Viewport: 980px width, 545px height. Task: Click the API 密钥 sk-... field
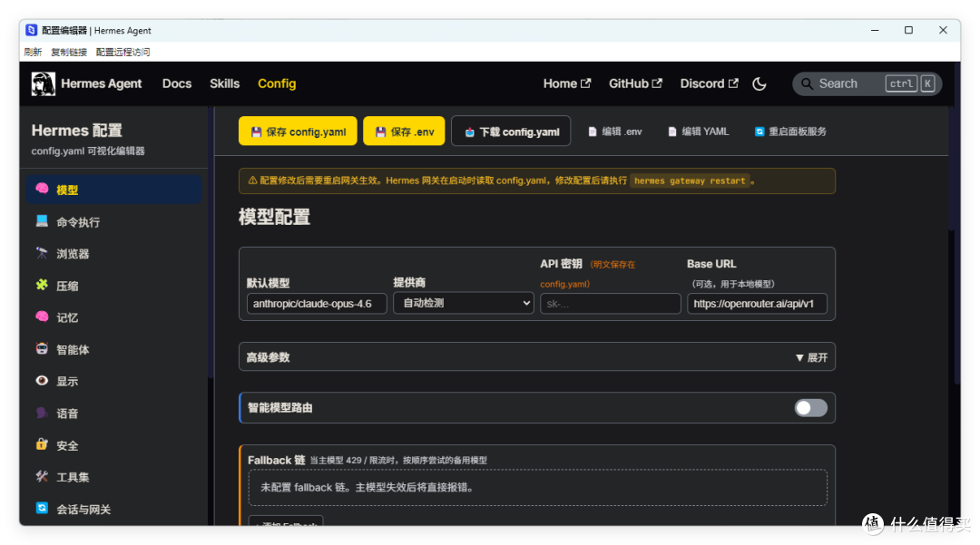(610, 304)
